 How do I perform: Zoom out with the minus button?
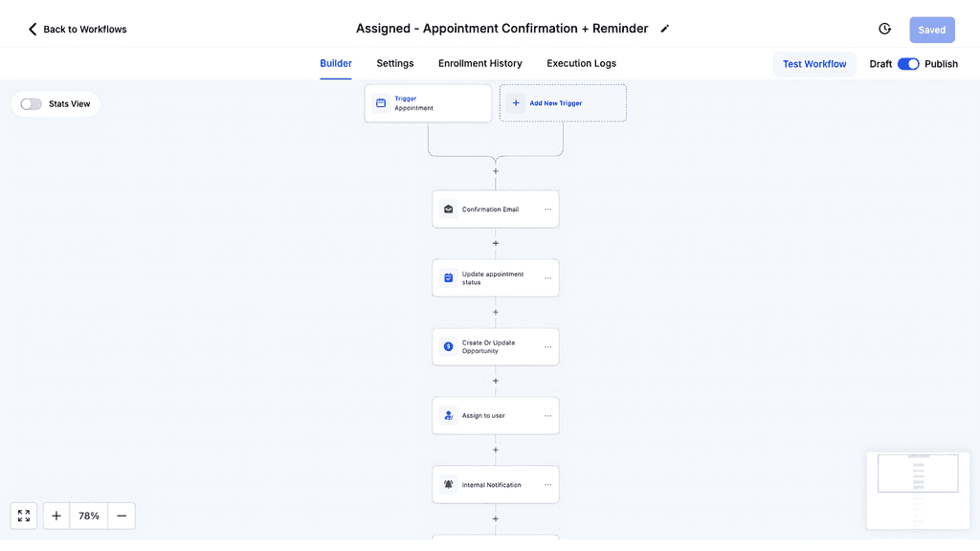point(122,516)
